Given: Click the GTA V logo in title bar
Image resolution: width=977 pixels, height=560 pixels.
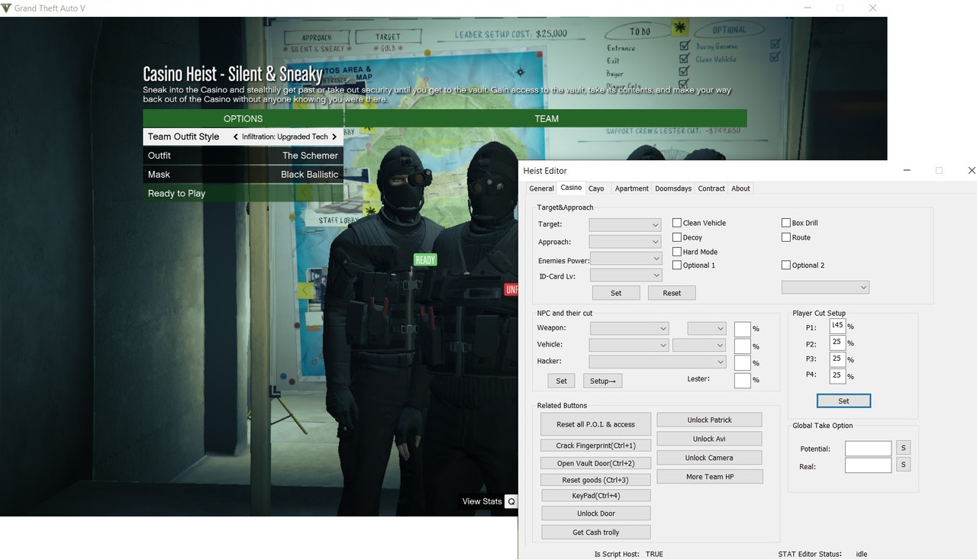Looking at the screenshot, I should click(7, 8).
